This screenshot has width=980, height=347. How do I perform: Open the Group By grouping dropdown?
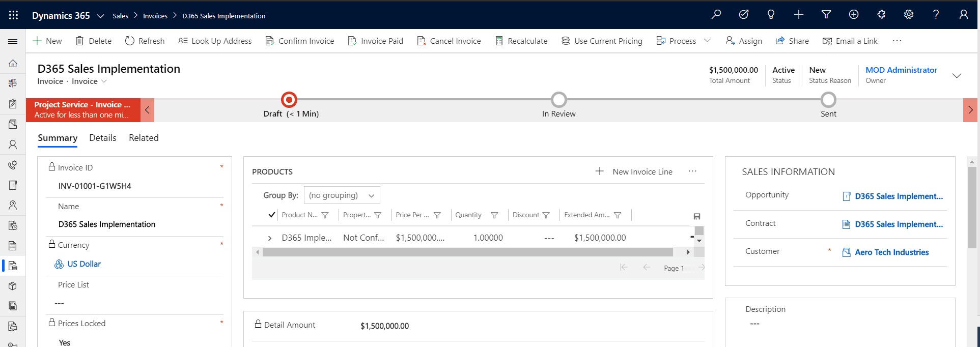coord(342,195)
